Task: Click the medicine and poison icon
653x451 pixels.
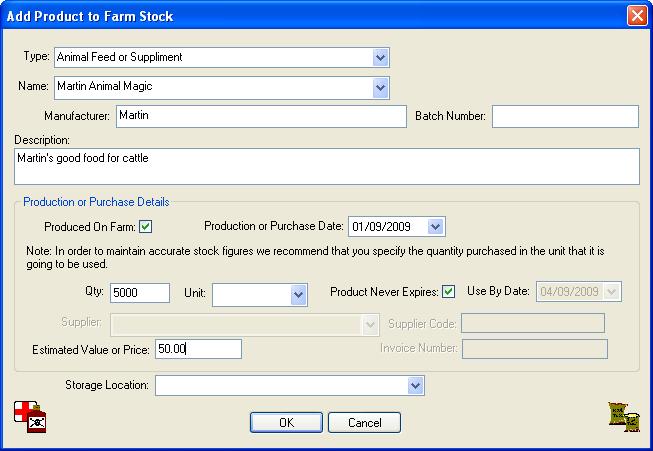Action: pyautogui.click(x=31, y=416)
